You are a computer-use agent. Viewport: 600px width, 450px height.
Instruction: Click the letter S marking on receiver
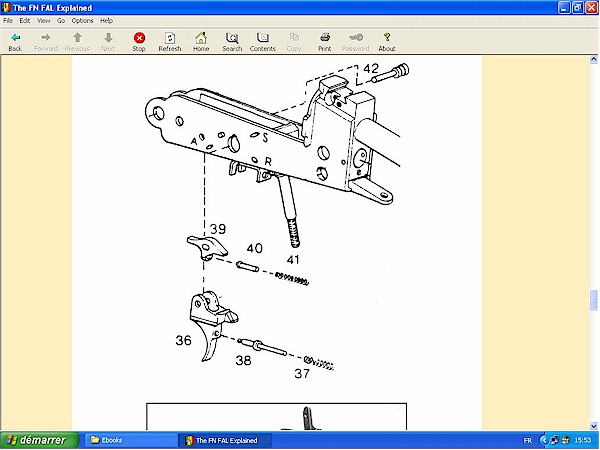pos(265,138)
